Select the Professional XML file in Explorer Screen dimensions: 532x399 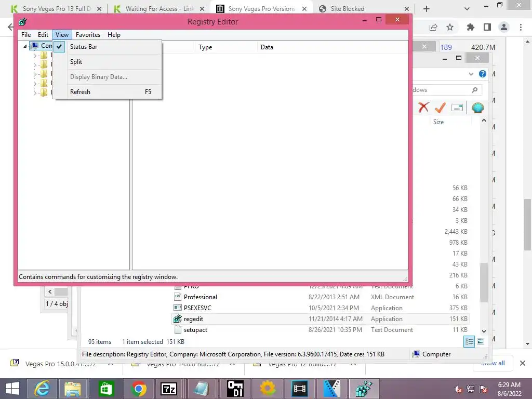tap(321, 297)
